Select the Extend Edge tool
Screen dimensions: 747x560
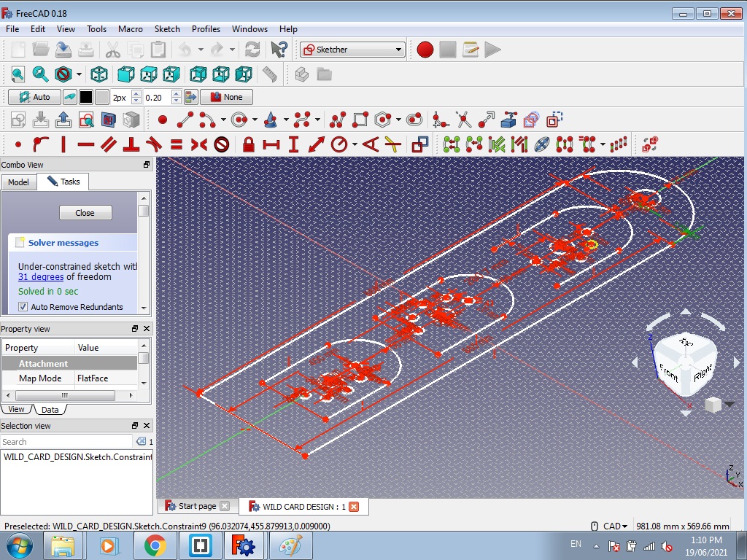click(x=486, y=120)
